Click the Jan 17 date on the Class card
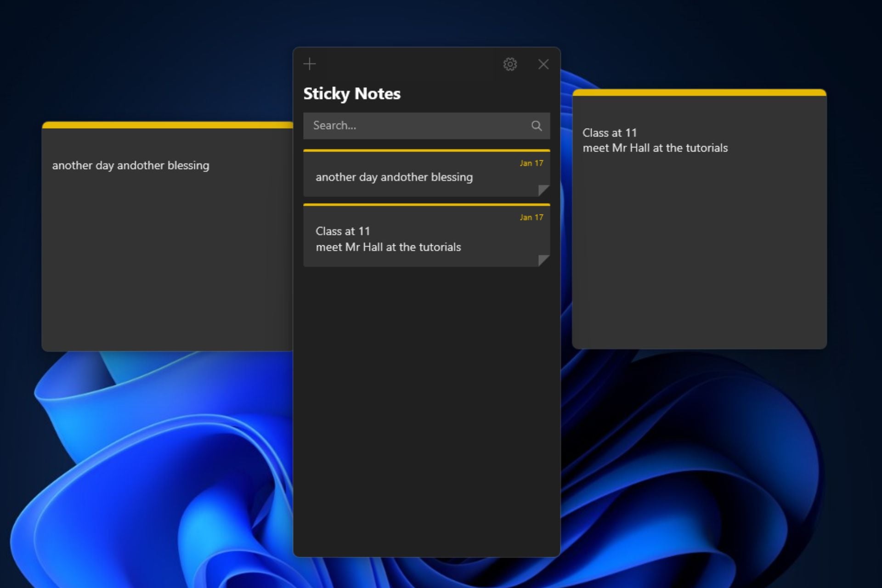 (x=531, y=217)
